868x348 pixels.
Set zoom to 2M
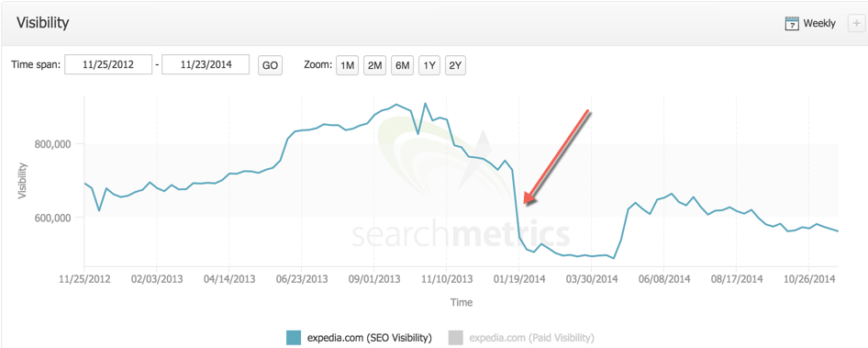[x=374, y=65]
